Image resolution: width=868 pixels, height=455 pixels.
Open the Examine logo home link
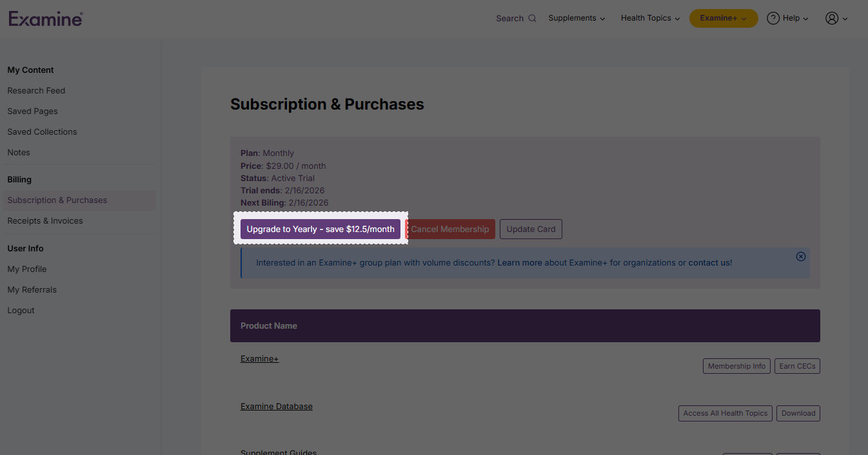[45, 18]
